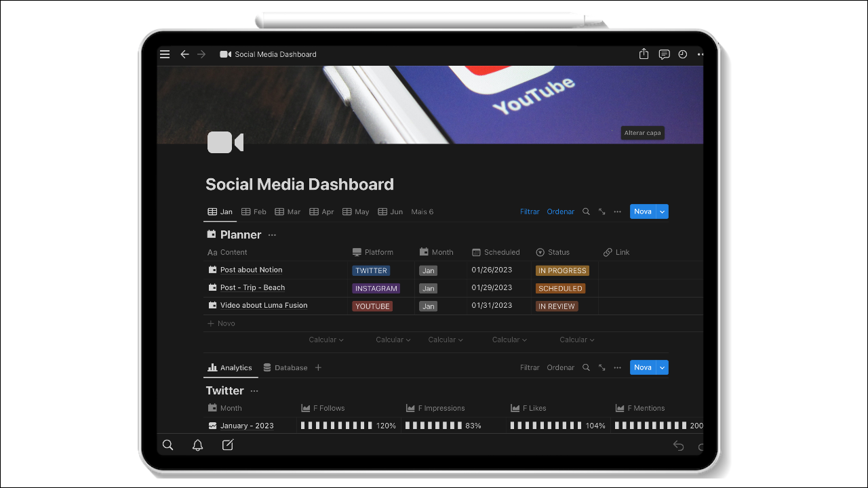Open Calcular dropdown under Month column
Screen dimensions: 868x488
click(x=446, y=340)
